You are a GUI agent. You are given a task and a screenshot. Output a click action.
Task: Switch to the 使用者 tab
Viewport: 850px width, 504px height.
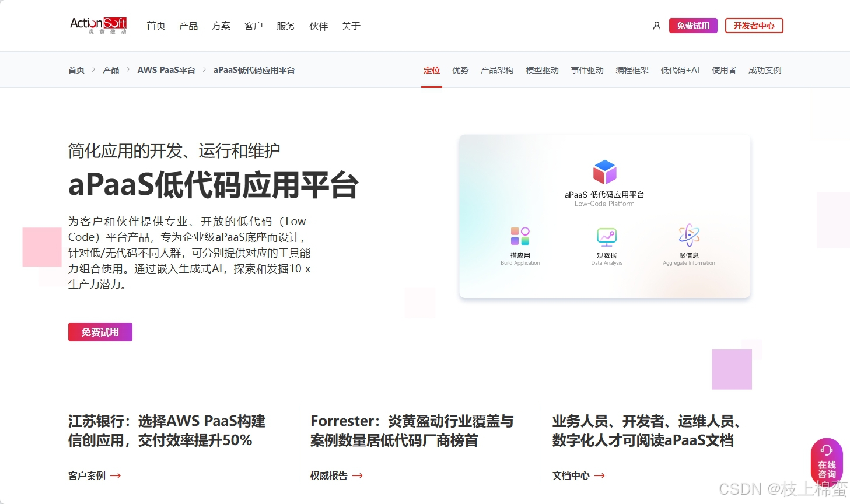tap(724, 70)
